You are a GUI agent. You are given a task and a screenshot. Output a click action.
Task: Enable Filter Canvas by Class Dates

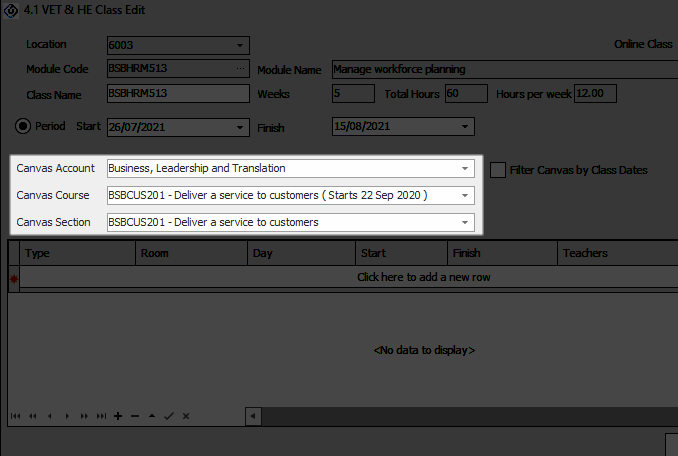(498, 170)
